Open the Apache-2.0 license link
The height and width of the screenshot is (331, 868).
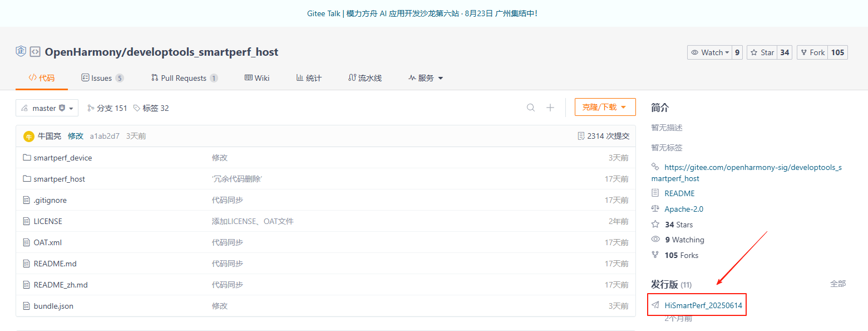click(684, 209)
